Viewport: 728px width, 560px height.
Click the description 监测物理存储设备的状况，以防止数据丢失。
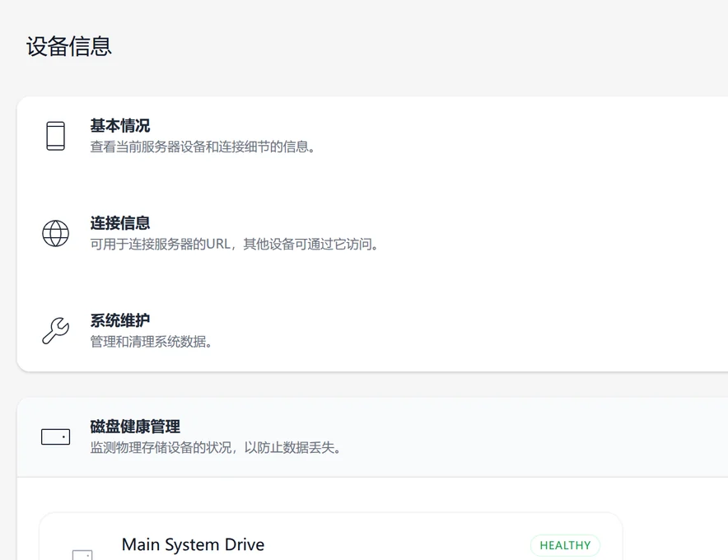tap(216, 448)
